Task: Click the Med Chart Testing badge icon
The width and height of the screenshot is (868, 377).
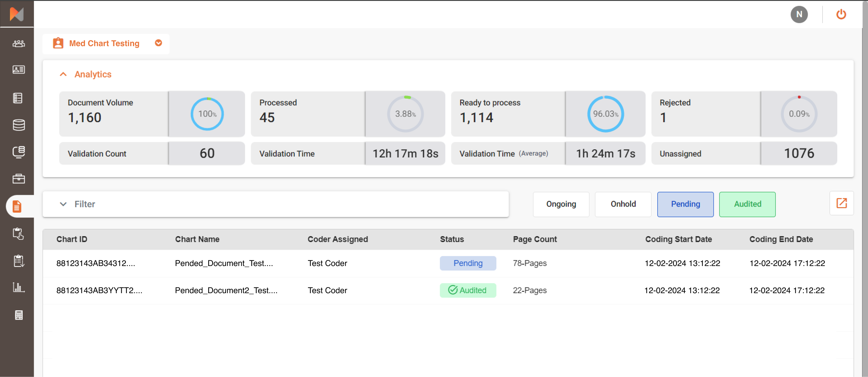Action: (x=58, y=43)
